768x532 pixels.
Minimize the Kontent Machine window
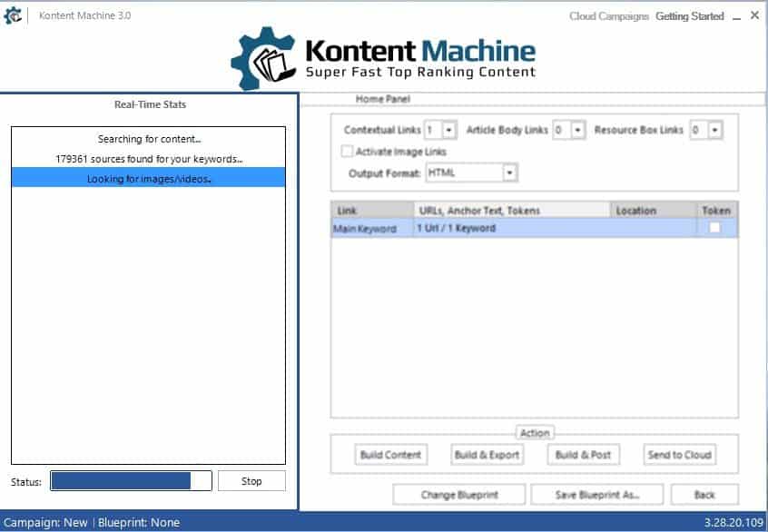735,16
